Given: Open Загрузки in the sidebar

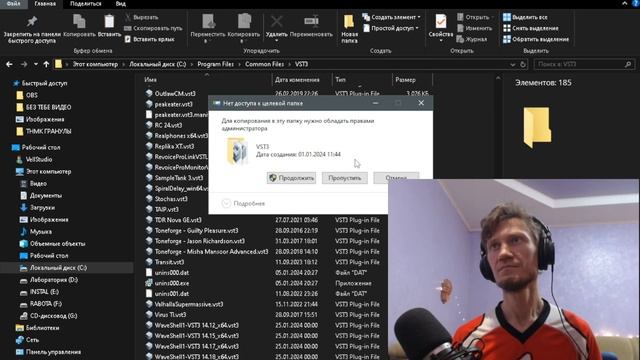Looking at the screenshot, I should [x=42, y=207].
